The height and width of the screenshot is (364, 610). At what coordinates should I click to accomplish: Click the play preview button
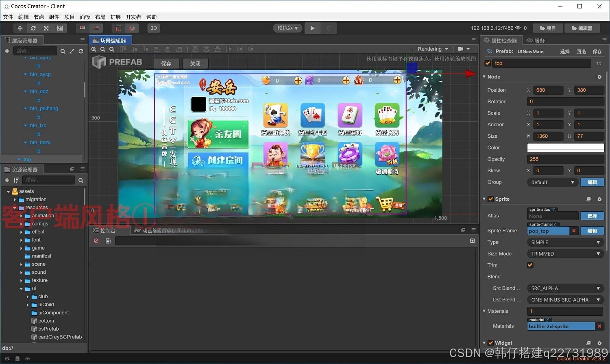click(x=312, y=28)
